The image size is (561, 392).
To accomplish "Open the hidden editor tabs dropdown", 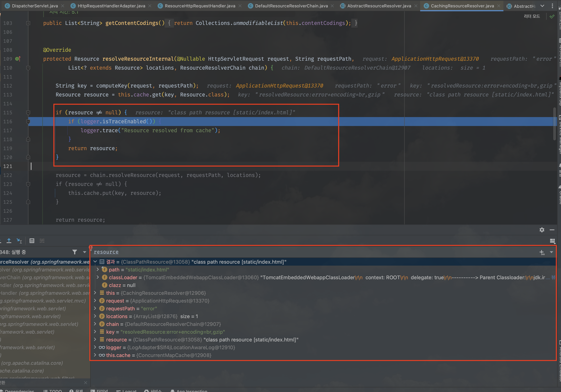I will coord(542,6).
